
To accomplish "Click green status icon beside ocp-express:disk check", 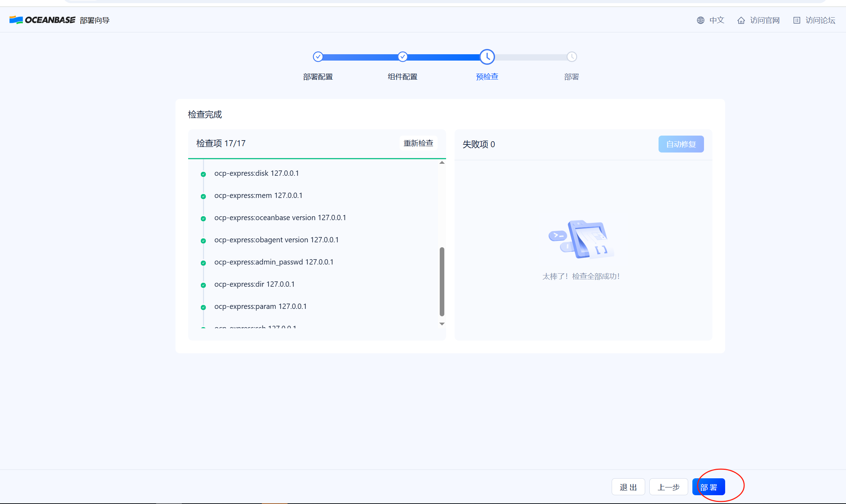I will (x=203, y=174).
